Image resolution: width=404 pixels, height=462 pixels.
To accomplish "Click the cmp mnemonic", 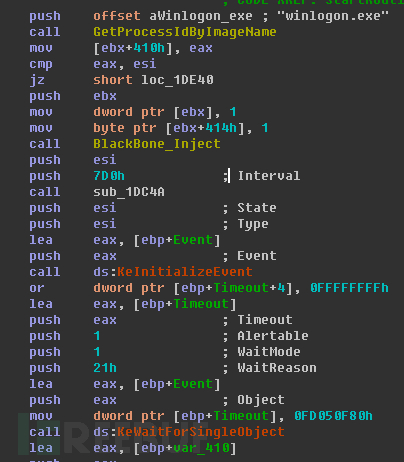I will click(x=41, y=64).
